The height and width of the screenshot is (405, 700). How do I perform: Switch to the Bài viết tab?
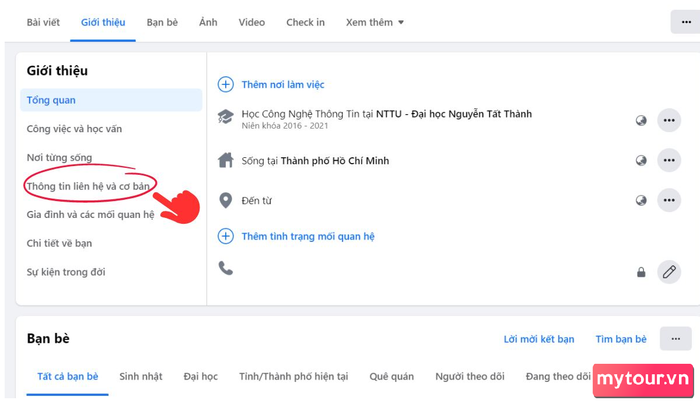pos(43,22)
